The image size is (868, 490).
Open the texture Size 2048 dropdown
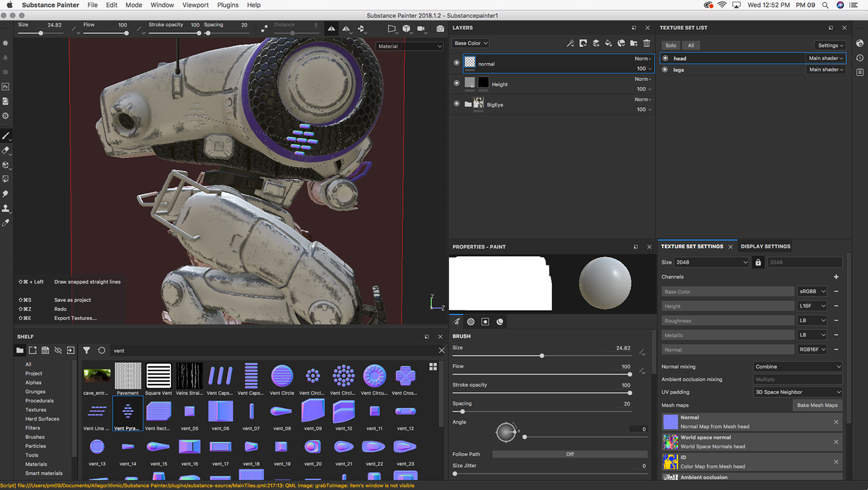tap(711, 262)
